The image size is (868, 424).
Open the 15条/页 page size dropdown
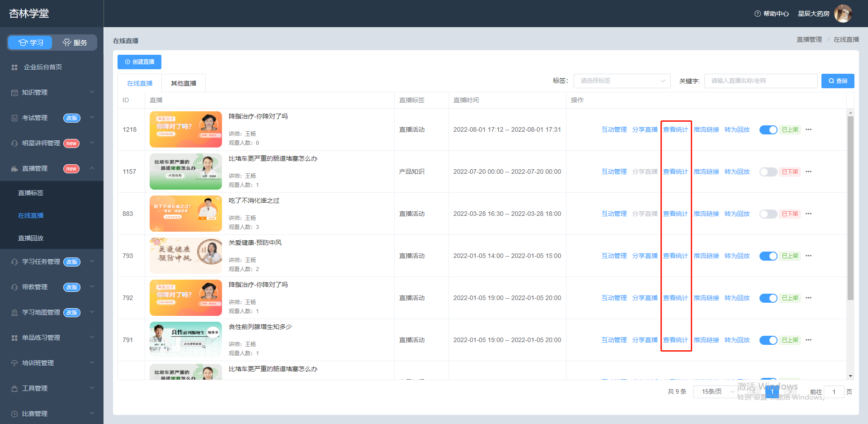coord(715,392)
